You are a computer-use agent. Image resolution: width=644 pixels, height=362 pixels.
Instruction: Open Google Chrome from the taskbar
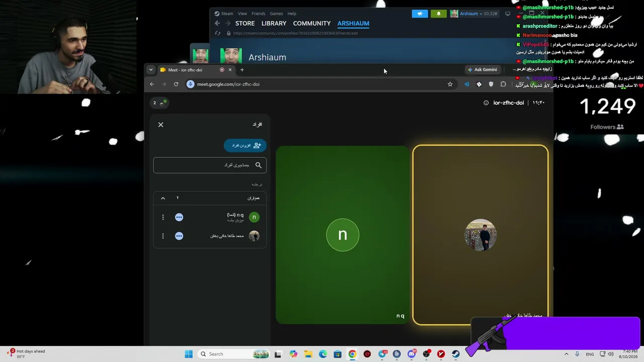pyautogui.click(x=352, y=354)
